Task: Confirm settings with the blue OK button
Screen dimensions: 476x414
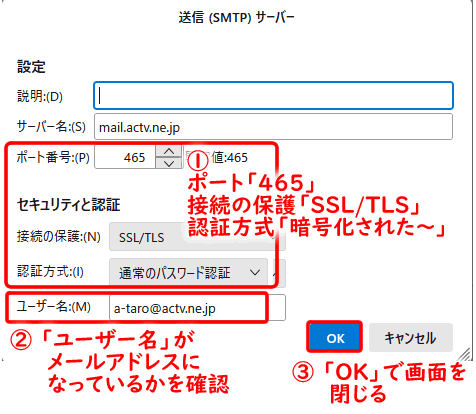Action: click(335, 338)
